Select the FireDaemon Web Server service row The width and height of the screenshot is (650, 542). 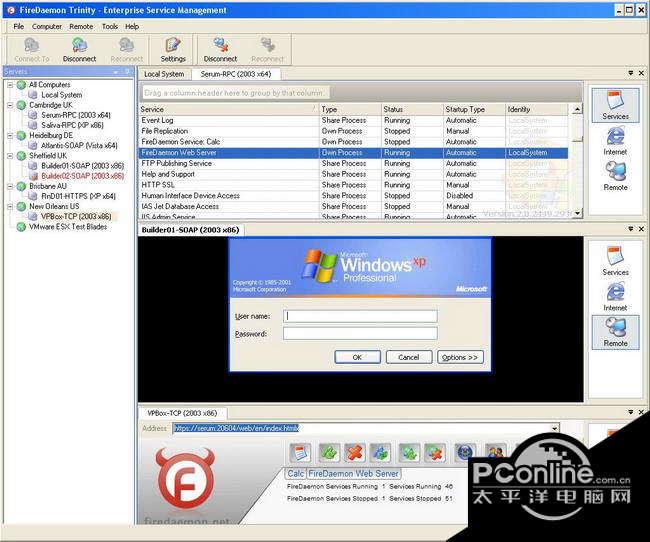pyautogui.click(x=354, y=153)
